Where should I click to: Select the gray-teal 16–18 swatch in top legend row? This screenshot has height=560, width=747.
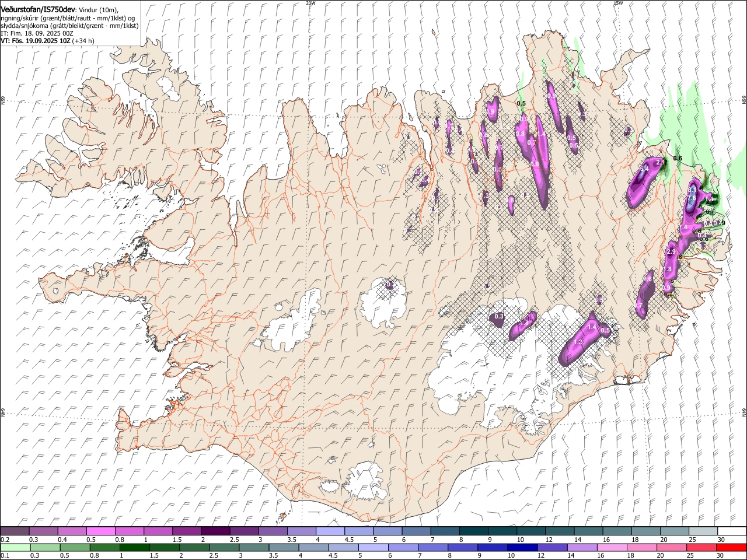tap(617, 531)
